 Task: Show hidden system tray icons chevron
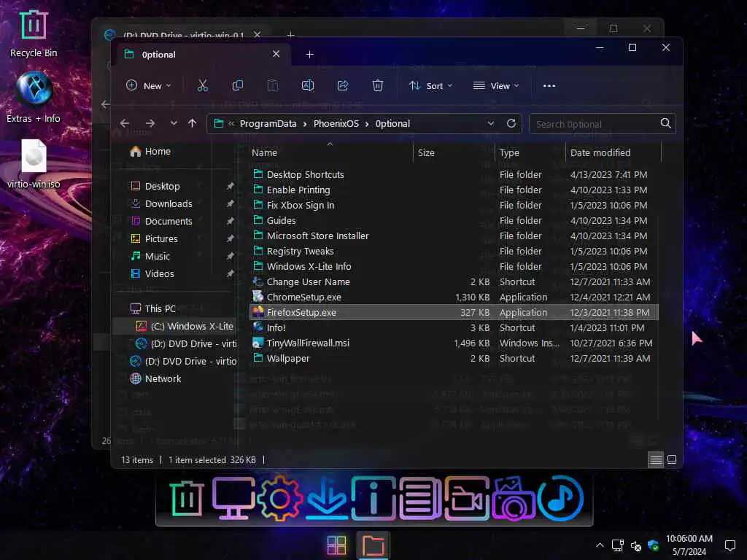tap(600, 545)
